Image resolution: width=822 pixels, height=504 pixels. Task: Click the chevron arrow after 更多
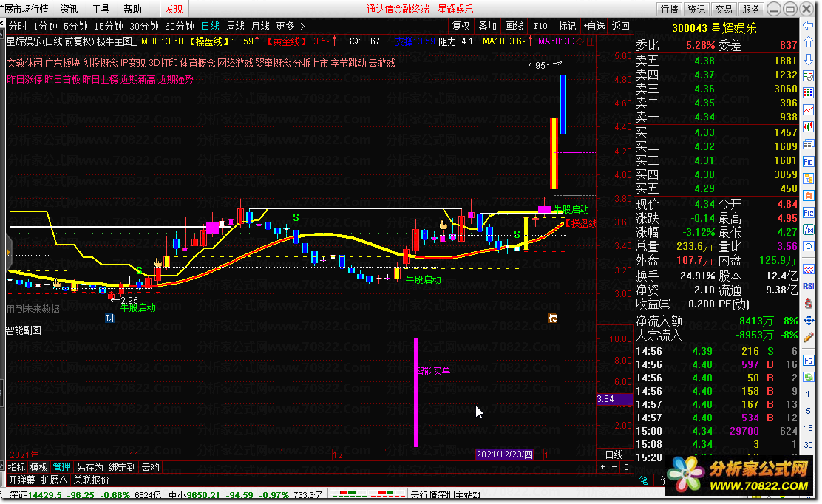pos(302,26)
